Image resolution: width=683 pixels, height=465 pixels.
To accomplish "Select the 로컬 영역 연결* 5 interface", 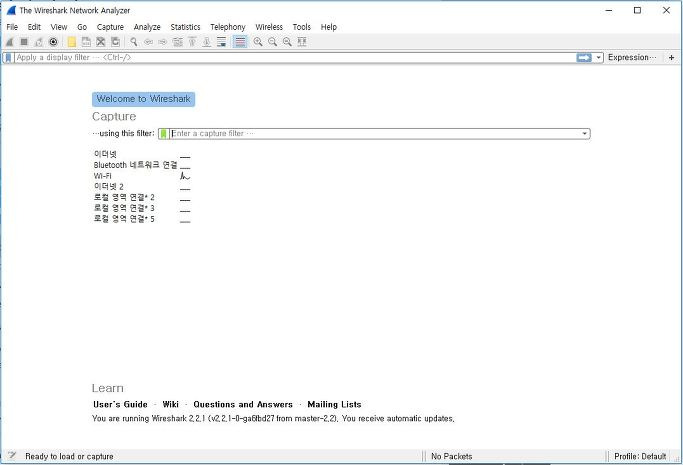I will 124,219.
